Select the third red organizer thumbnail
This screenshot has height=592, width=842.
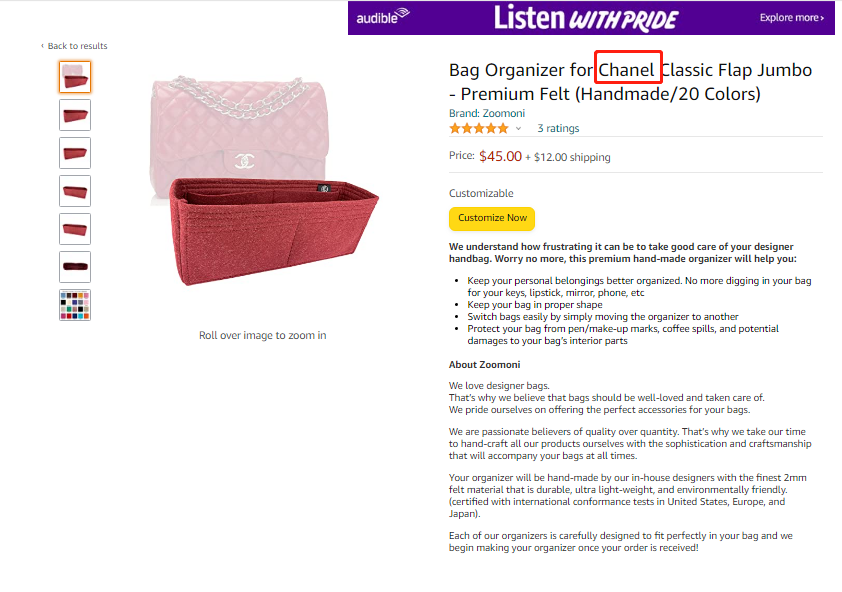pyautogui.click(x=75, y=153)
